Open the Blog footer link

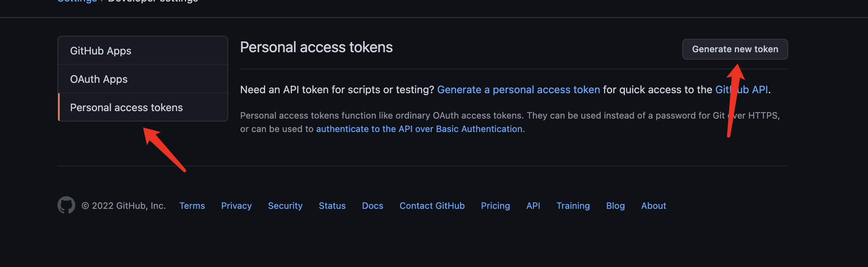tap(615, 206)
